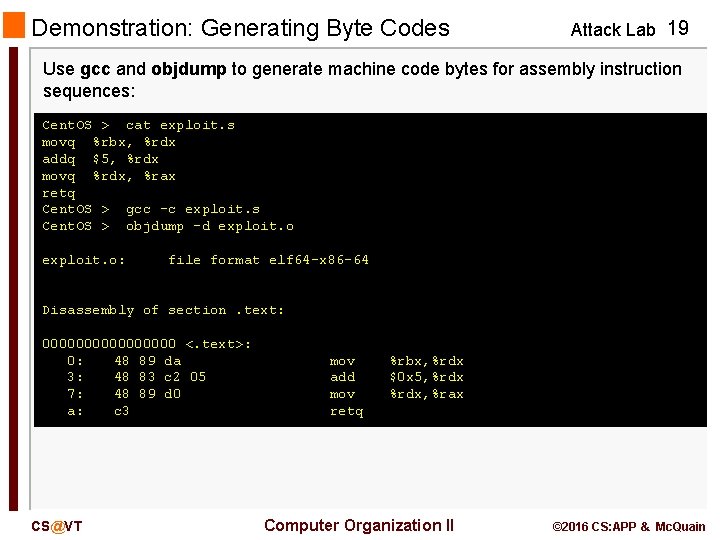Click the 'Attack Lab' header label
The height and width of the screenshot is (540, 720).
[613, 30]
